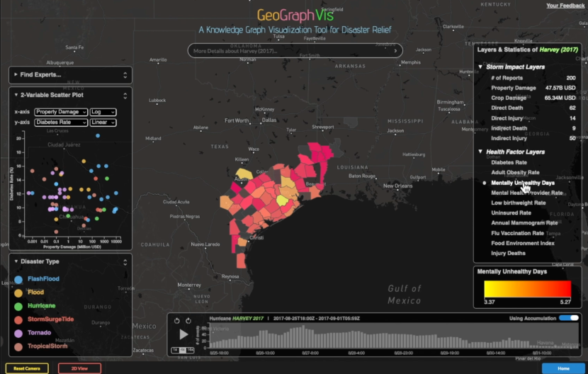This screenshot has width=588, height=374.
Task: Toggle the Using Accumulation switch
Action: click(569, 318)
